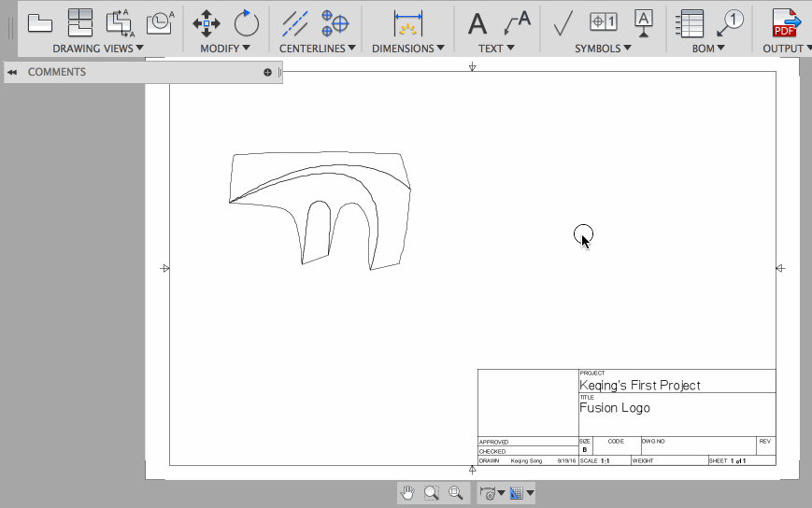This screenshot has width=812, height=508.
Task: Click the Fusion Logo title field
Action: point(615,408)
